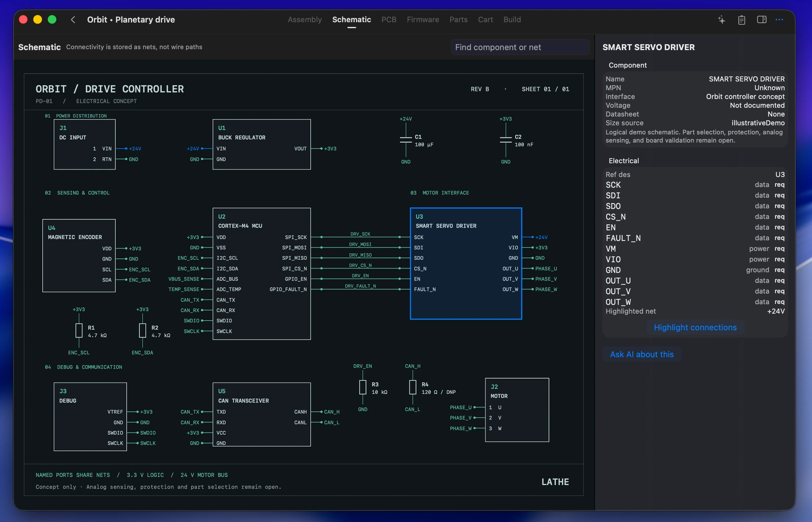The image size is (812, 522).
Task: Focus the Find component or net field
Action: (x=520, y=47)
